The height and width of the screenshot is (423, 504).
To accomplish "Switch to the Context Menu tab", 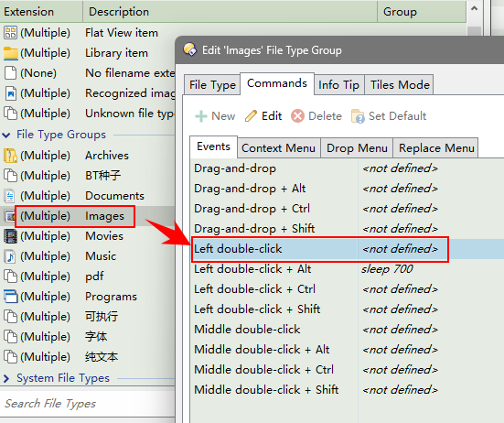I will (278, 148).
